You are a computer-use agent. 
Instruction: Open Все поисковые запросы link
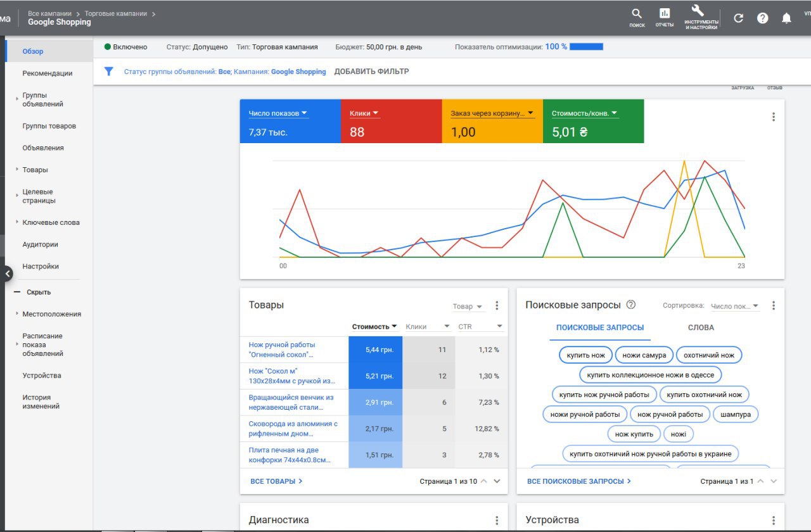[x=579, y=481]
